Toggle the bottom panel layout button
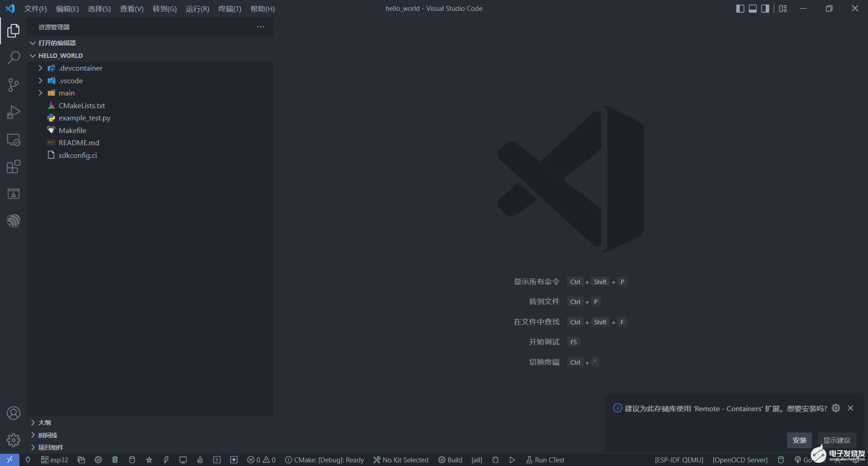The width and height of the screenshot is (868, 466). click(753, 9)
